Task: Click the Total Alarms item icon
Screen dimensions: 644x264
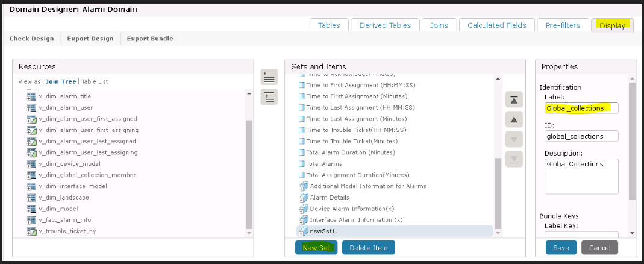Action: 302,163
